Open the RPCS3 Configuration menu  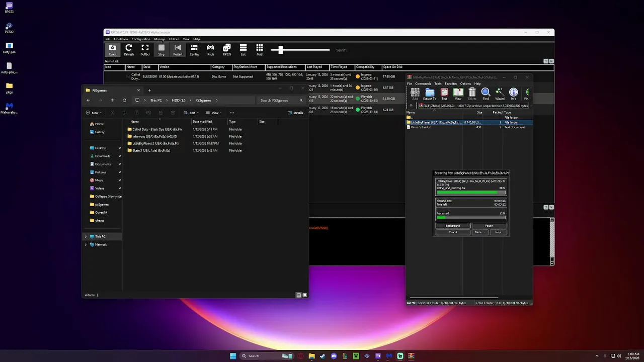point(141,39)
